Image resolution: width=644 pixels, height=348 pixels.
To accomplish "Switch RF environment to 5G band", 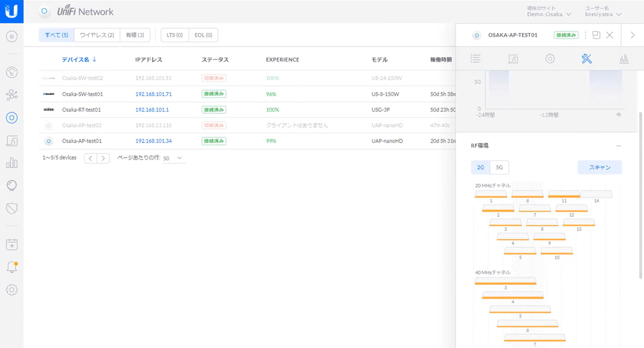I will click(499, 167).
